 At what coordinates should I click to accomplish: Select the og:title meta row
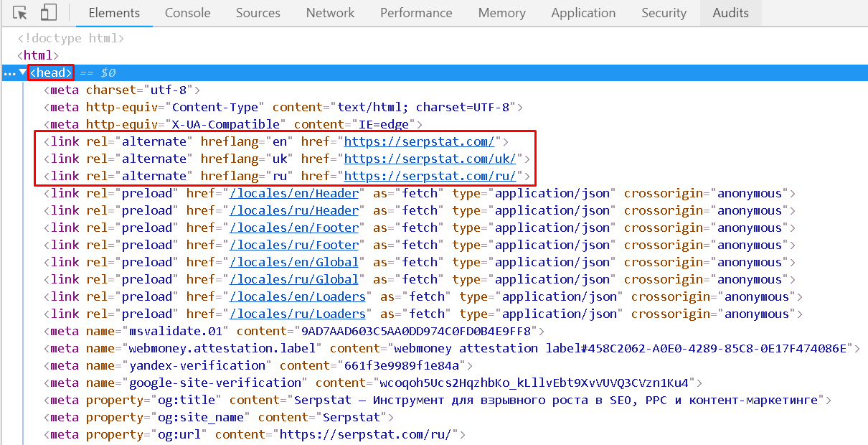point(437,400)
